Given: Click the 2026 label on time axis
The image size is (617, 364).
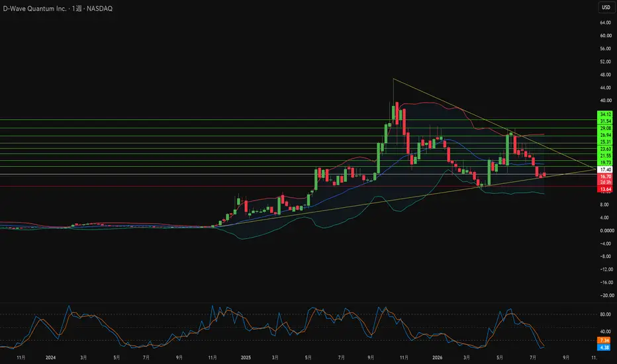Looking at the screenshot, I should pos(437,357).
